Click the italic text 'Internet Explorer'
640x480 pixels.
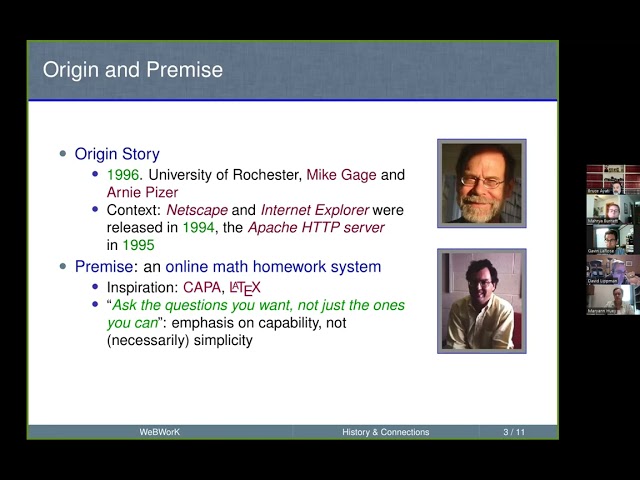(315, 210)
